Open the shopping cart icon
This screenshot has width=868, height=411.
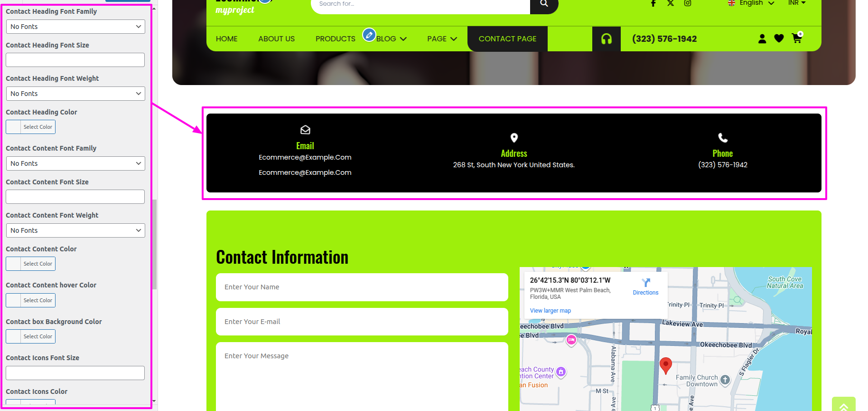pos(797,38)
